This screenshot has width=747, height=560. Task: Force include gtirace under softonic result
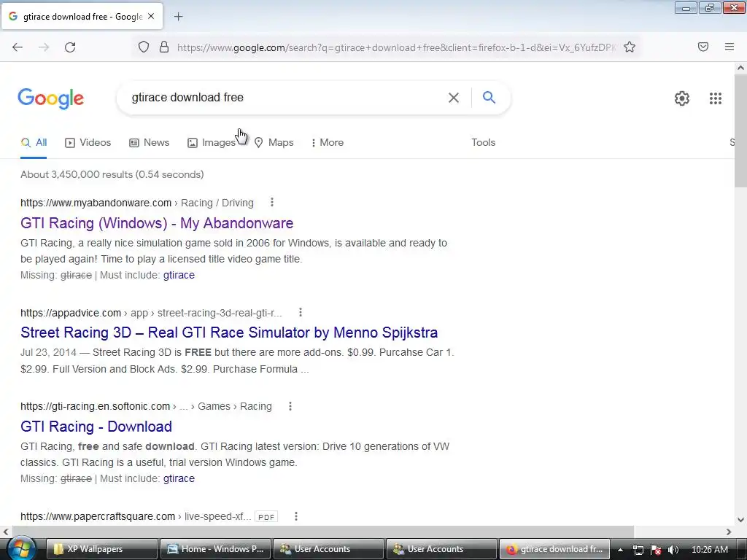click(179, 478)
